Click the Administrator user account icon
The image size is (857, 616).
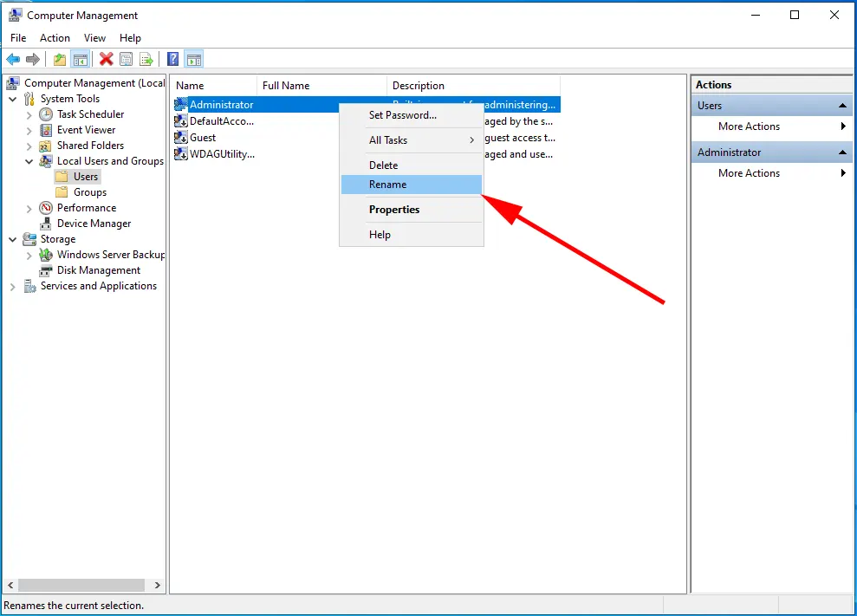pyautogui.click(x=181, y=104)
